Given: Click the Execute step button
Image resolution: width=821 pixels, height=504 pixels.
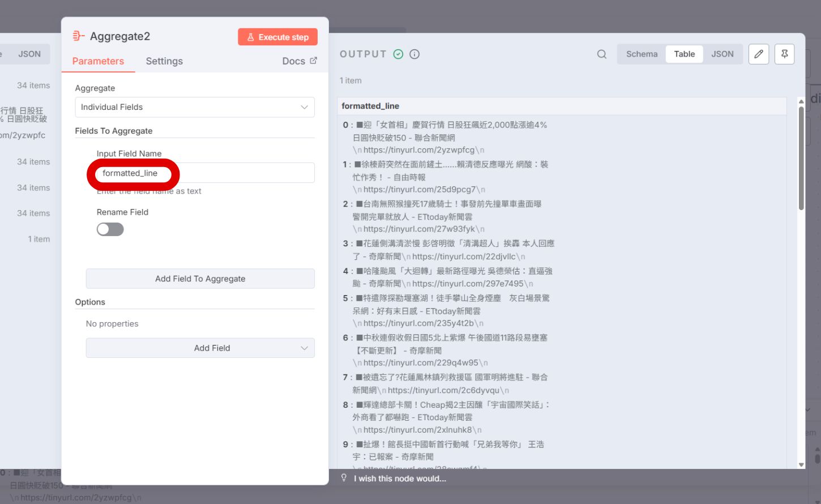Looking at the screenshot, I should 277,36.
